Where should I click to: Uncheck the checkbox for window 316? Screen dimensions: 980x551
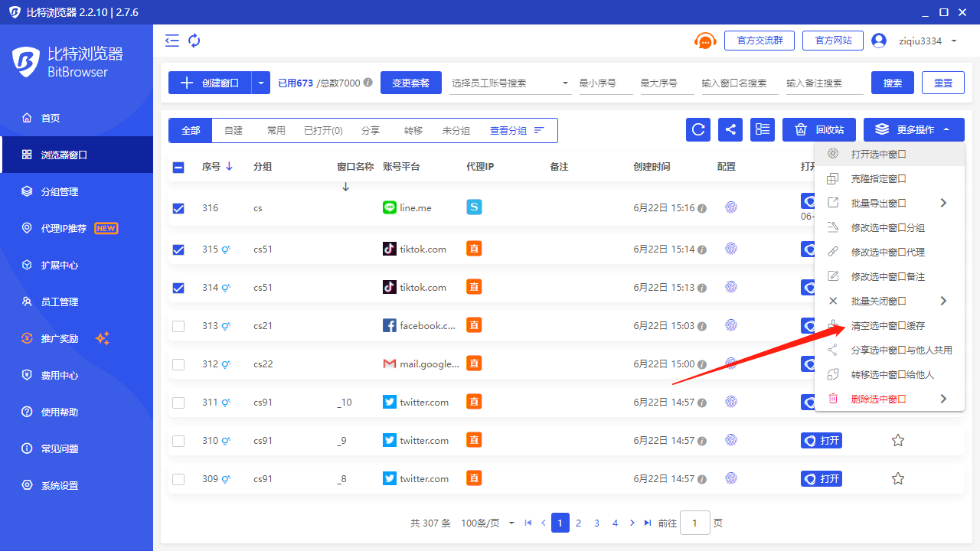pos(178,208)
